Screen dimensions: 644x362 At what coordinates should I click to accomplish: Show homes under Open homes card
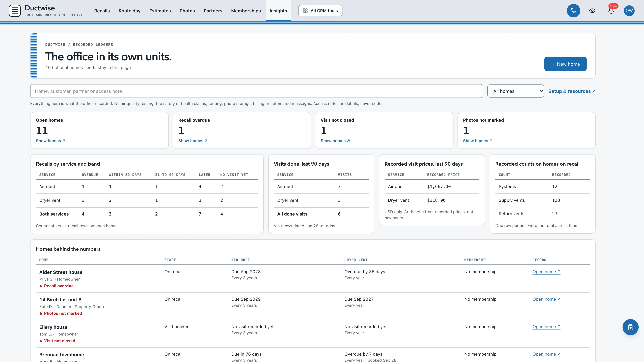tap(50, 141)
